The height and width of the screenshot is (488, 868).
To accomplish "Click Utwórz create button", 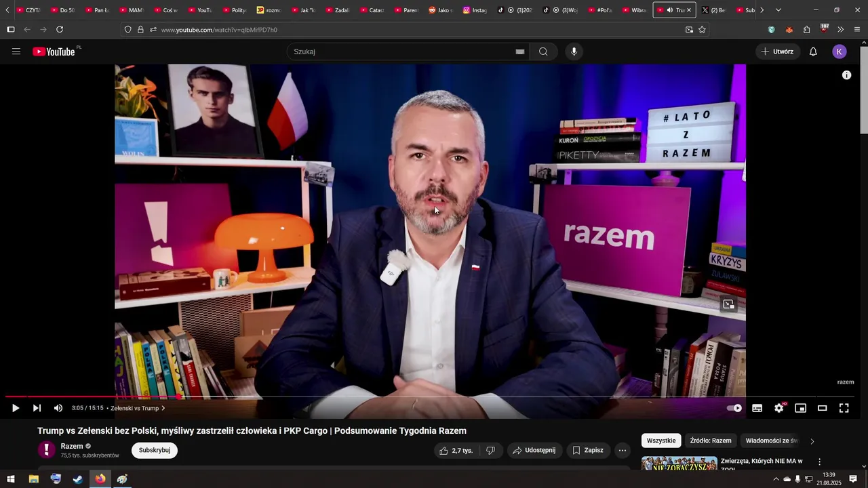I will pos(777,52).
